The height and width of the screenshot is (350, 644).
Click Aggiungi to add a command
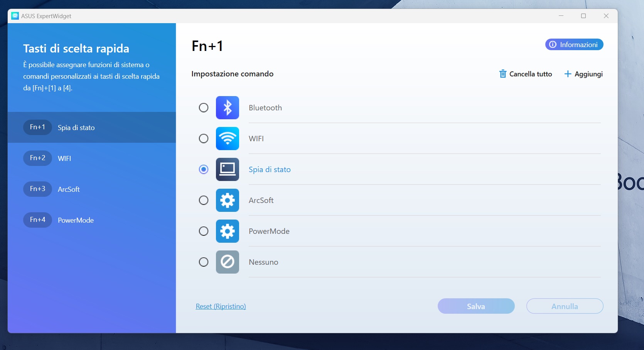(583, 74)
